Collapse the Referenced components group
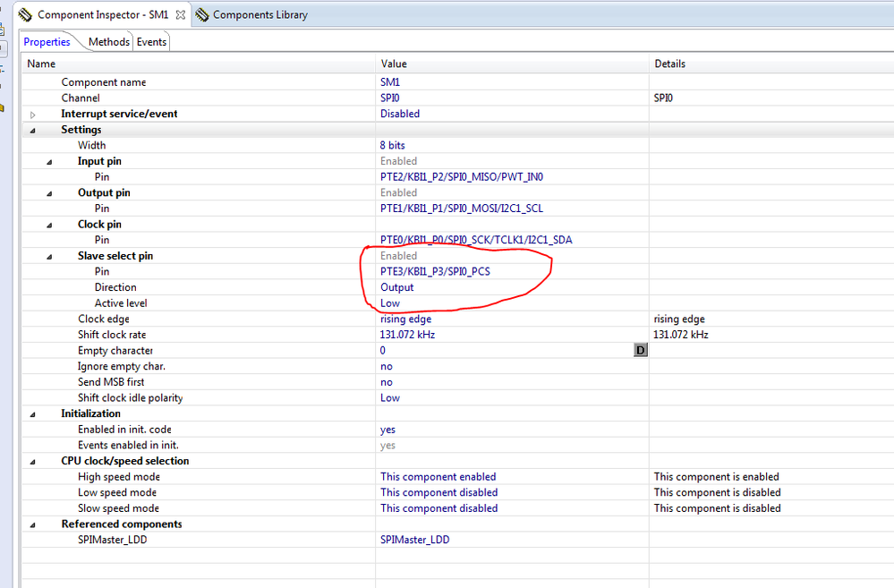 tap(32, 524)
